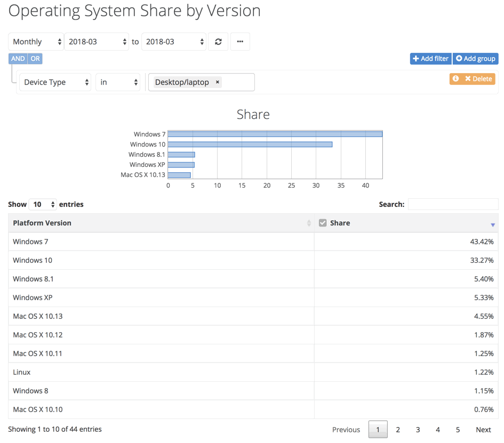Go to page 2 of results
504x443 pixels.
tap(398, 430)
